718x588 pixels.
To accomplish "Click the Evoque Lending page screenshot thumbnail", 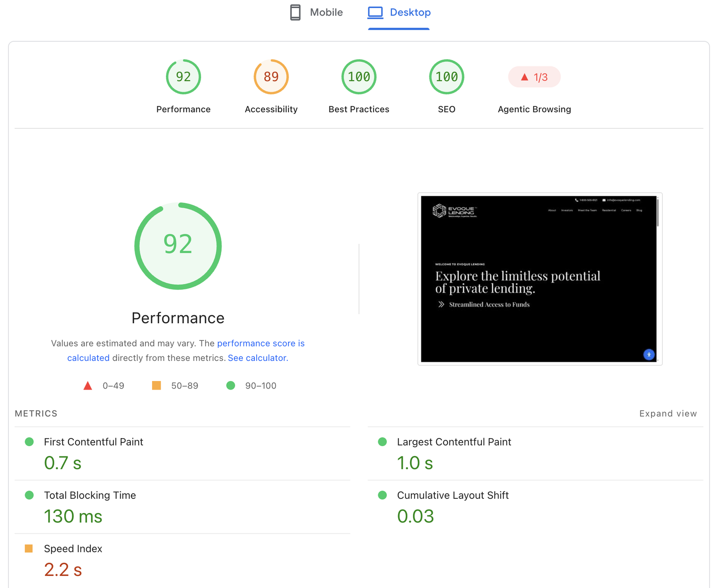I will [x=540, y=279].
